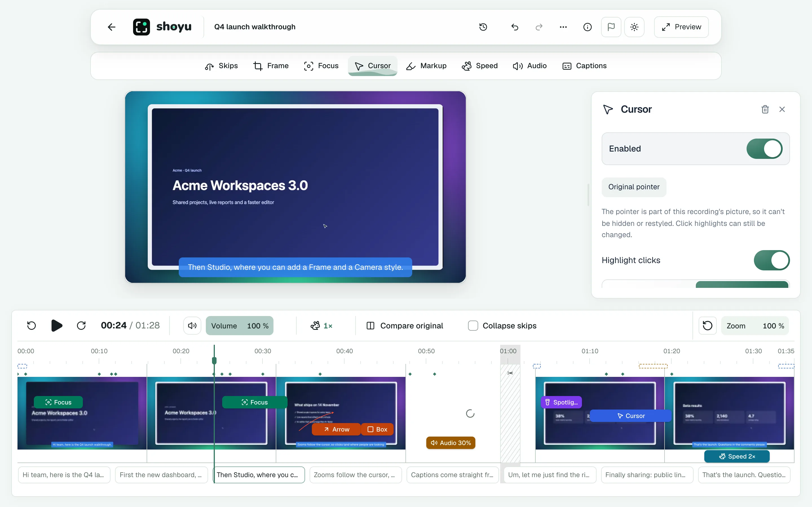This screenshot has width=812, height=507.
Task: Open the Zoom 100 % control
Action: pyautogui.click(x=755, y=326)
